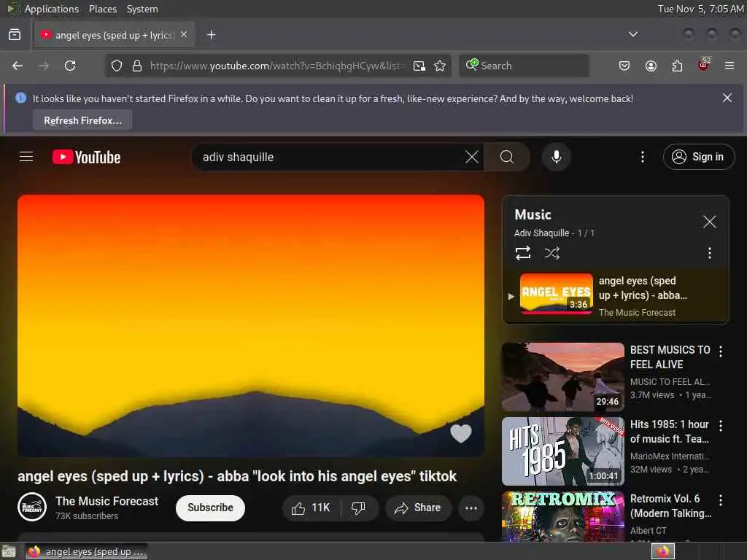747x560 pixels.
Task: List all tabs dropdown chevron
Action: click(x=632, y=34)
